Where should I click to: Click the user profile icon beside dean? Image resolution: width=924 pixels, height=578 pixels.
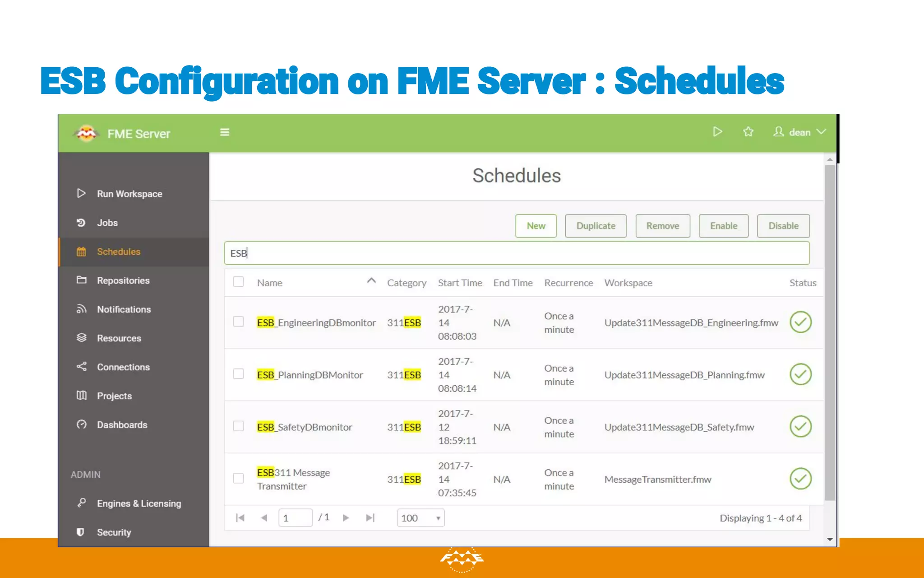click(x=778, y=132)
